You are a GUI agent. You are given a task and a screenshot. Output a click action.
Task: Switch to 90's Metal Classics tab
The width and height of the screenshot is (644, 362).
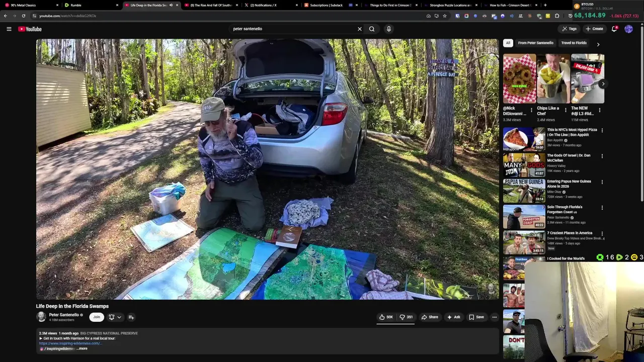pyautogui.click(x=31, y=5)
